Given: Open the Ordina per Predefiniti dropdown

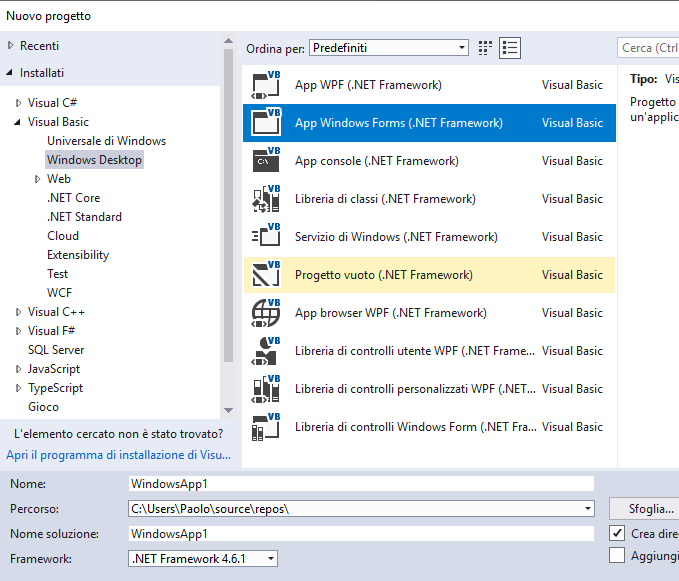Looking at the screenshot, I should click(x=389, y=48).
